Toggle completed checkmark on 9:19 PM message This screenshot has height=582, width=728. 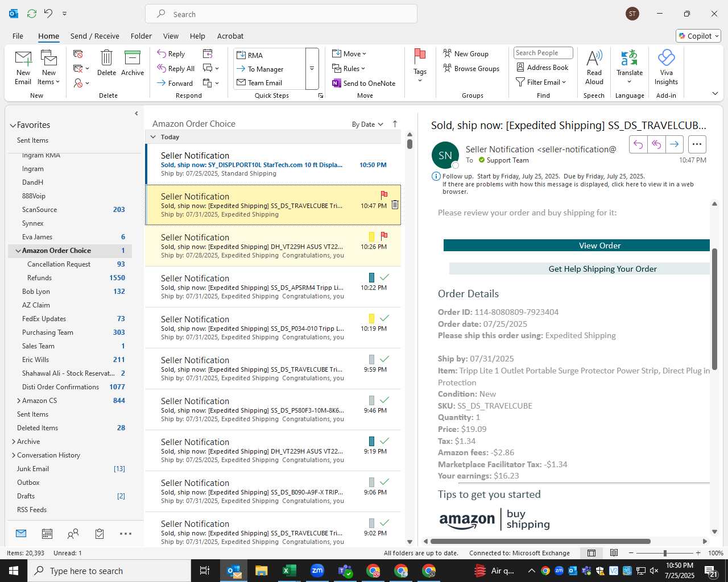(x=384, y=440)
